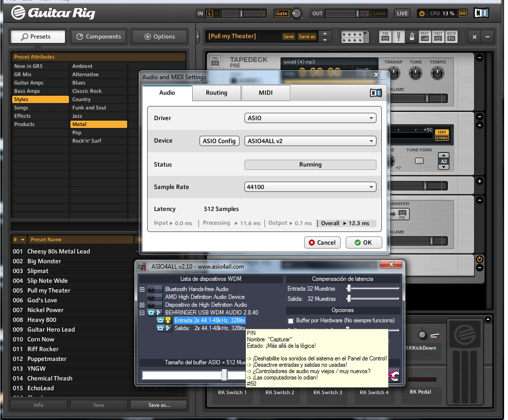
Task: Enable Buffer por Hardware checkbox
Action: [x=291, y=321]
